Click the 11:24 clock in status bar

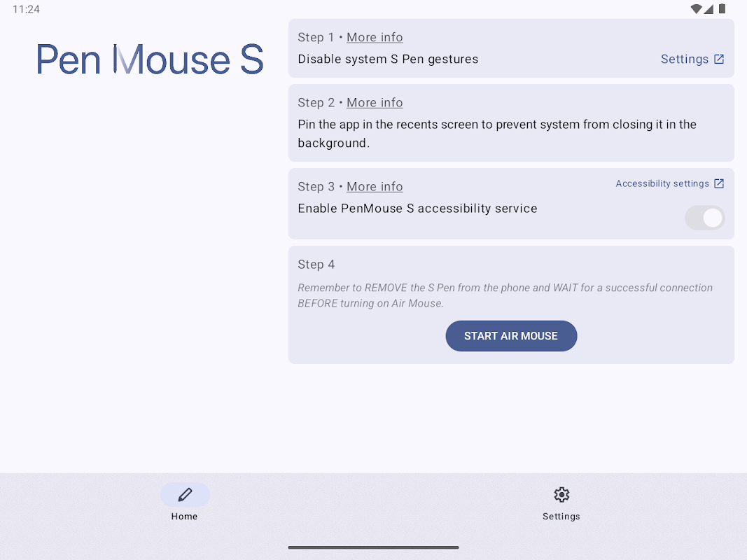tap(26, 9)
